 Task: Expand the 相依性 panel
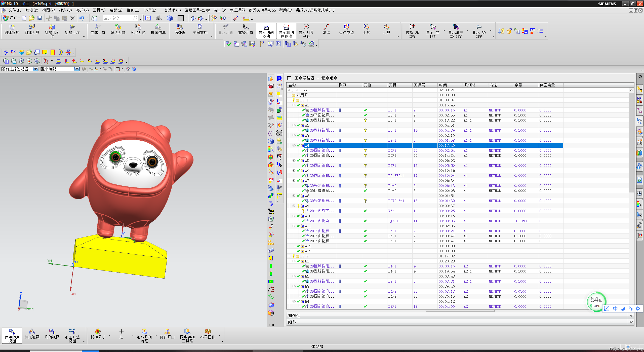[x=631, y=316]
